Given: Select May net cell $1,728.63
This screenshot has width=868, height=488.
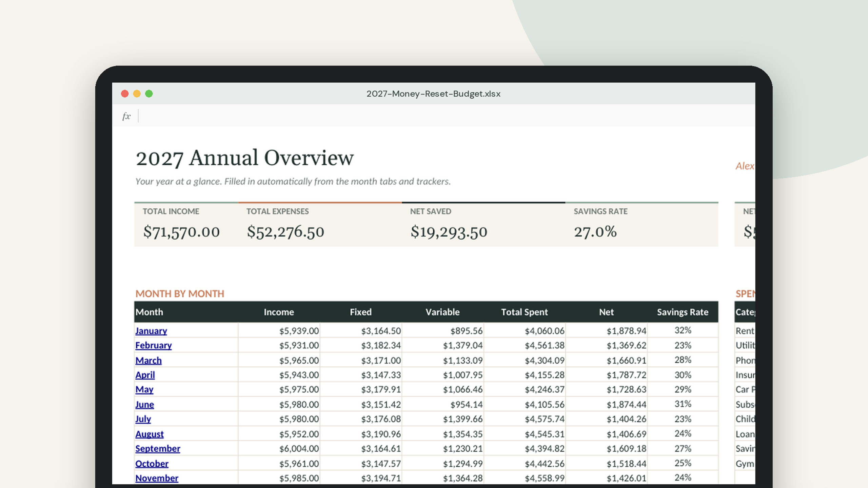Looking at the screenshot, I should pos(607,389).
